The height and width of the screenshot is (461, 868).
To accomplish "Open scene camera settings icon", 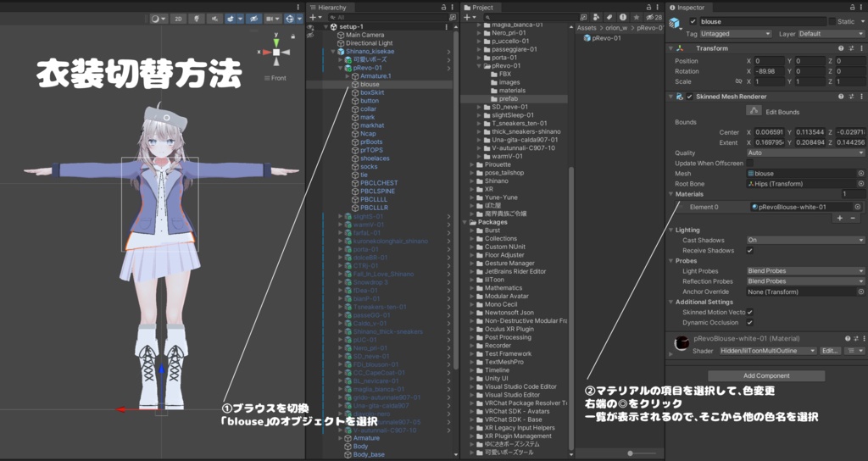I will point(273,19).
